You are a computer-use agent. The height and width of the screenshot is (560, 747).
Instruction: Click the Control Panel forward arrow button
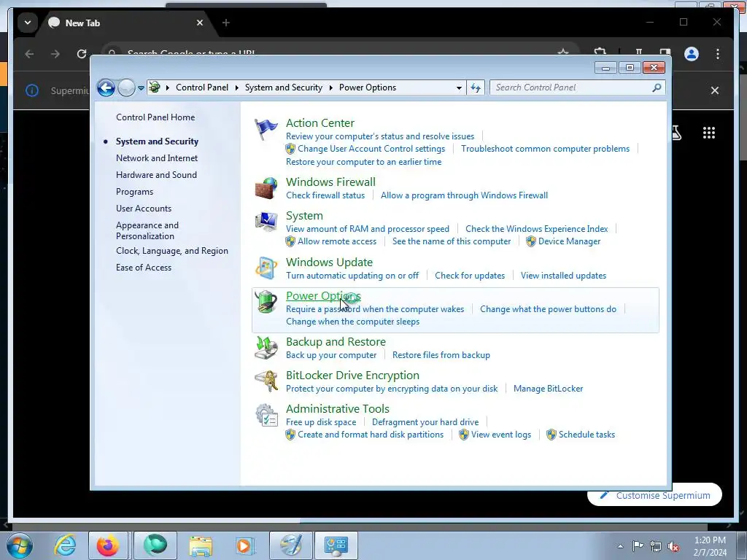(126, 87)
